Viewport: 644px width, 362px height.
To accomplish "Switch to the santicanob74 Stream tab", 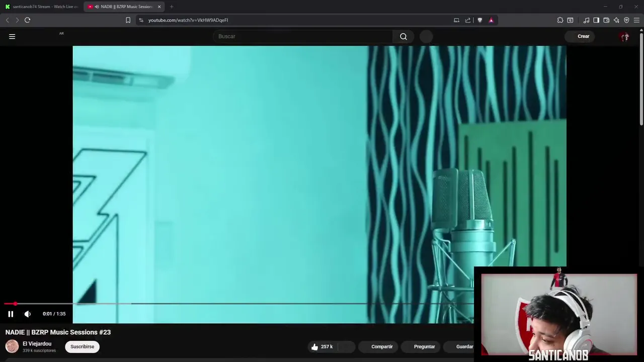I will point(41,7).
